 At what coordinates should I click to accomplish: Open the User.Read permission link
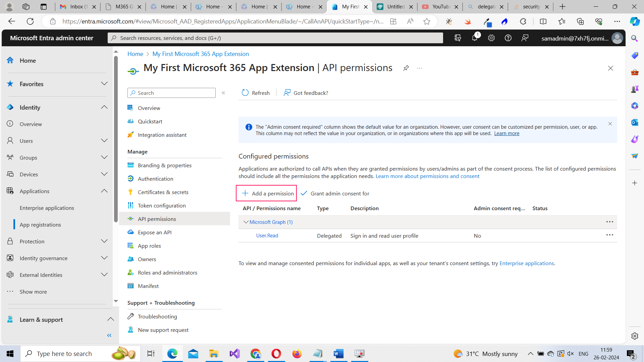(267, 235)
